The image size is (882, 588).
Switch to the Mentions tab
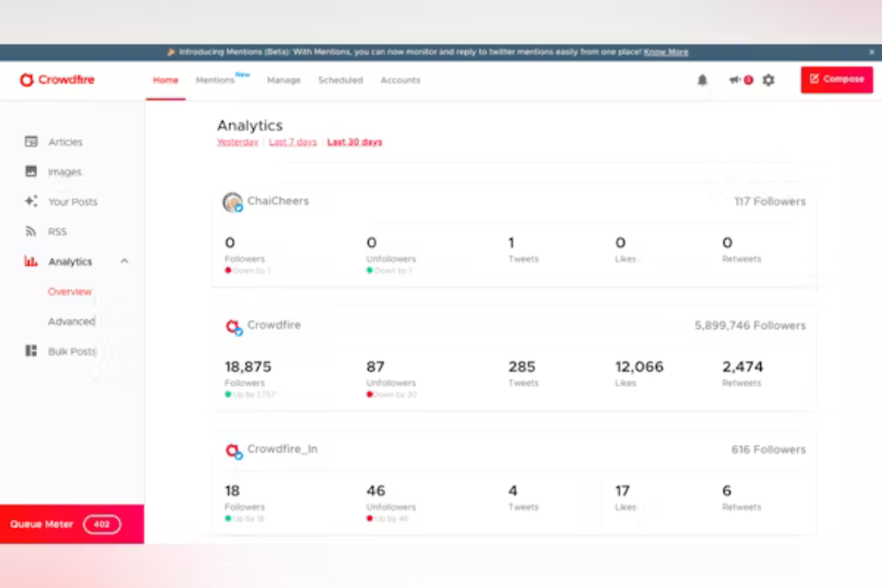coord(215,80)
